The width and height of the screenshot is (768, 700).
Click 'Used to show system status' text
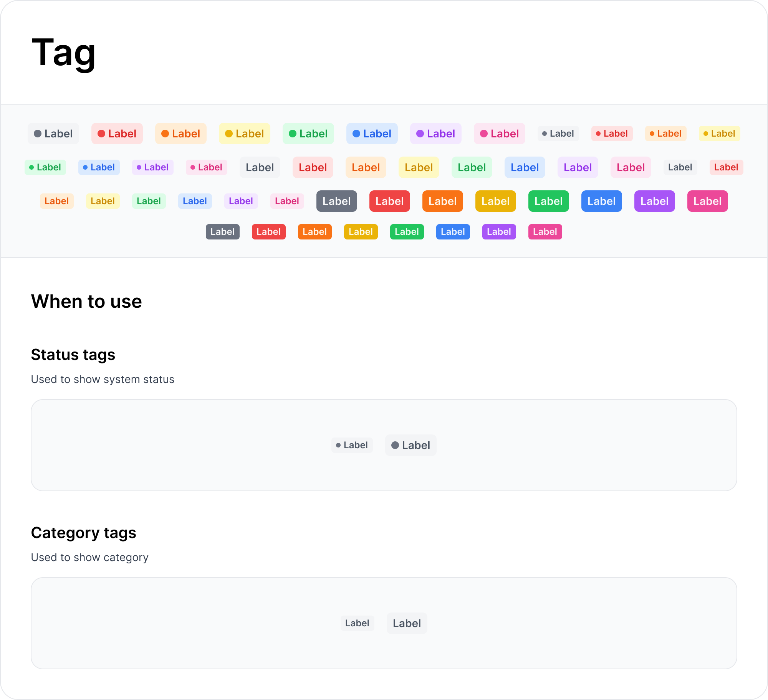click(x=103, y=379)
